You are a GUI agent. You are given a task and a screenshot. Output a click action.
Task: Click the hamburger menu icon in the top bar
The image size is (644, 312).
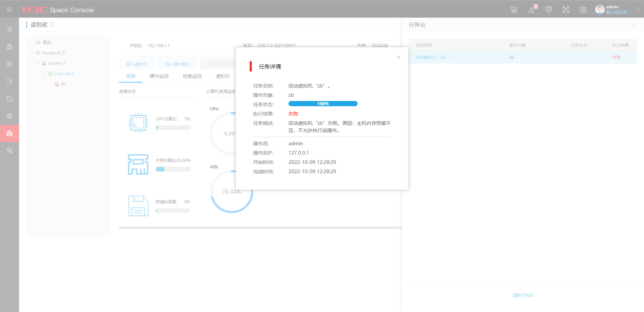(9, 10)
